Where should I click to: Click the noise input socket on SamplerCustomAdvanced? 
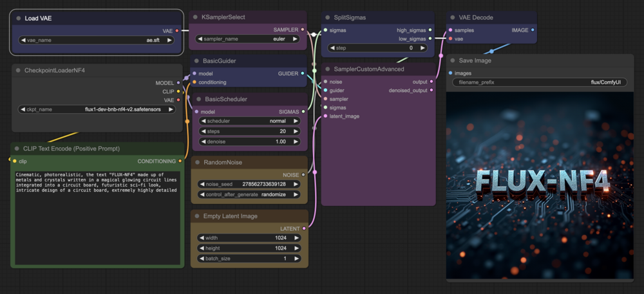(325, 82)
